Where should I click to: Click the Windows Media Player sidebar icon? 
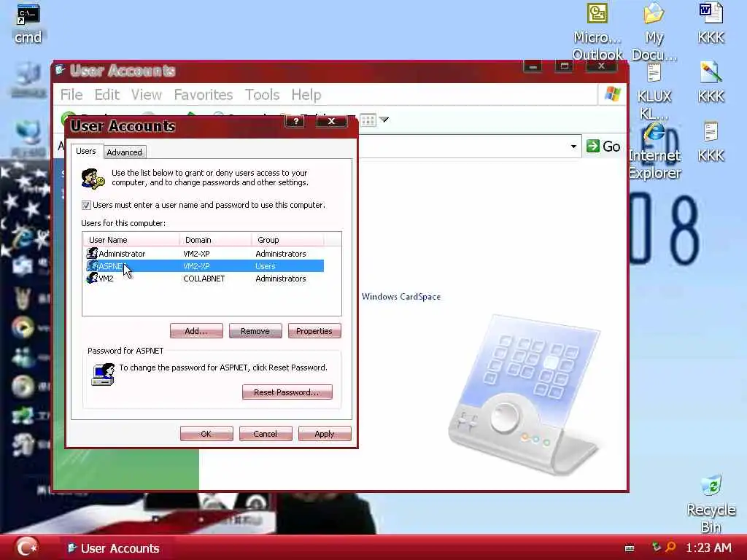(x=23, y=327)
